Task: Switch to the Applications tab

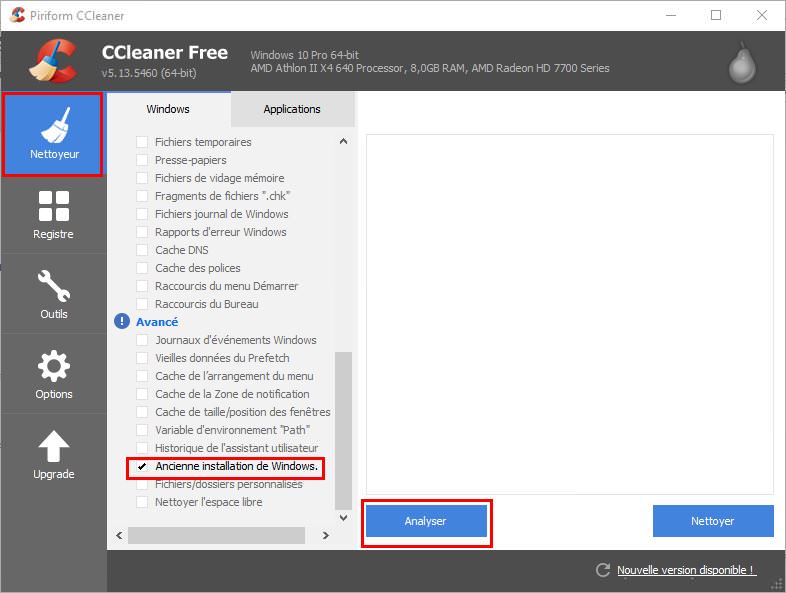Action: [292, 109]
